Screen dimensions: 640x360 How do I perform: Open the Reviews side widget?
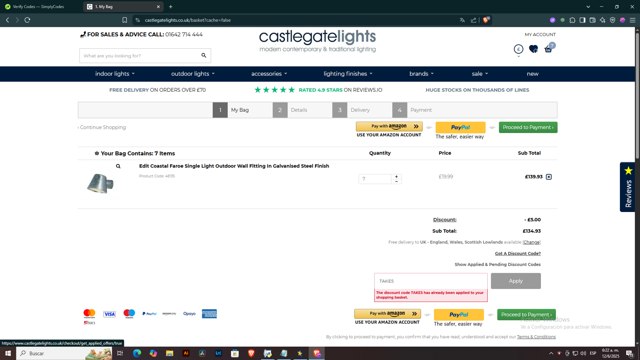coord(627,187)
